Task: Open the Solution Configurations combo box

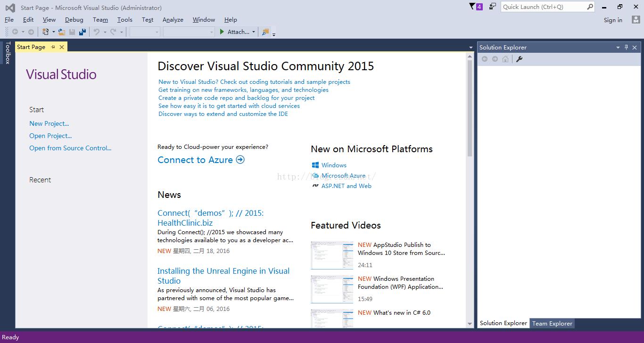Action: coord(145,32)
